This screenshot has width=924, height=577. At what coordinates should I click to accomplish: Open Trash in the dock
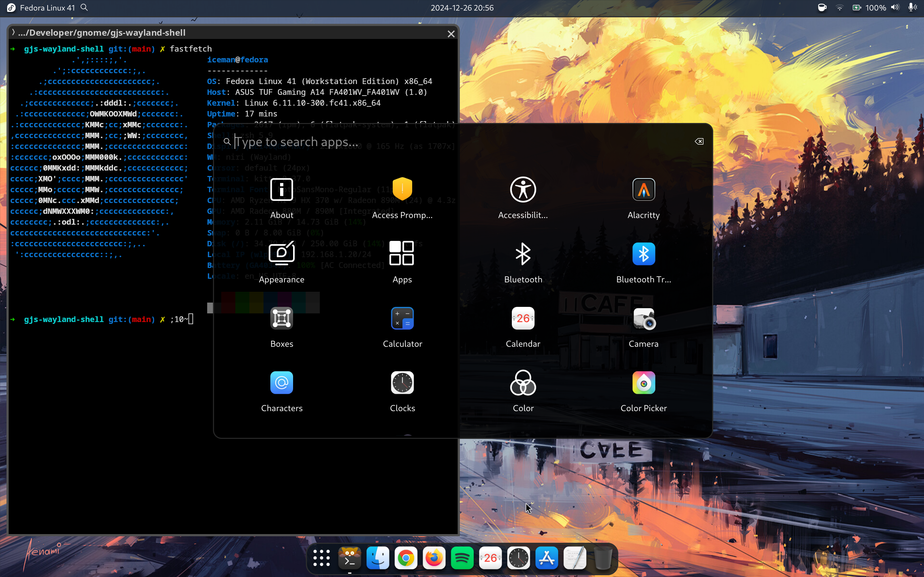(603, 558)
